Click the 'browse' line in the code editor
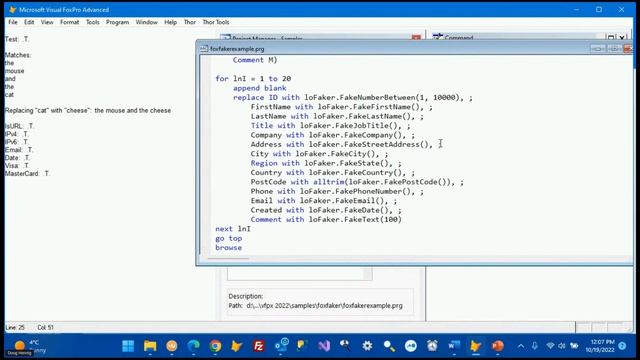Viewport: 640px width, 360px height. pyautogui.click(x=229, y=247)
